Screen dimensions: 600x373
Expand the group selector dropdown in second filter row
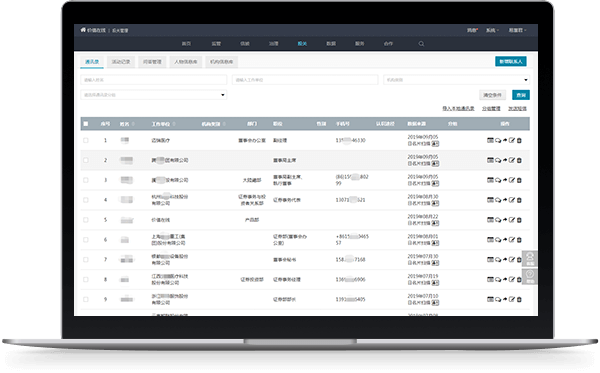153,95
